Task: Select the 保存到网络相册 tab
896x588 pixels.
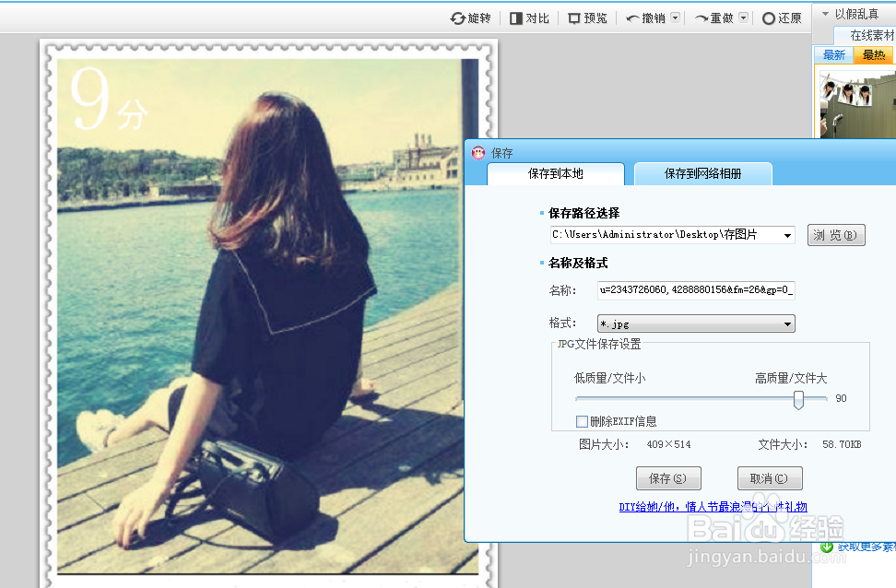Action: (x=702, y=173)
